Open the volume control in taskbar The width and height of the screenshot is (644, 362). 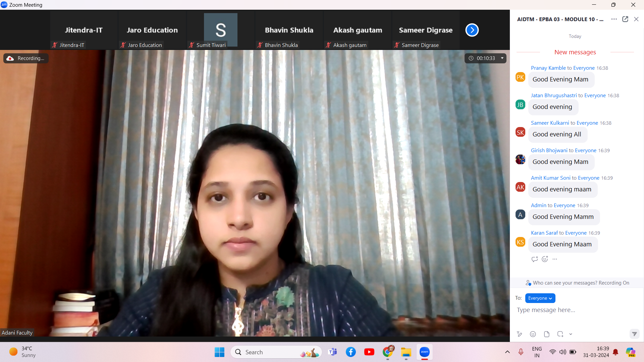pos(562,352)
